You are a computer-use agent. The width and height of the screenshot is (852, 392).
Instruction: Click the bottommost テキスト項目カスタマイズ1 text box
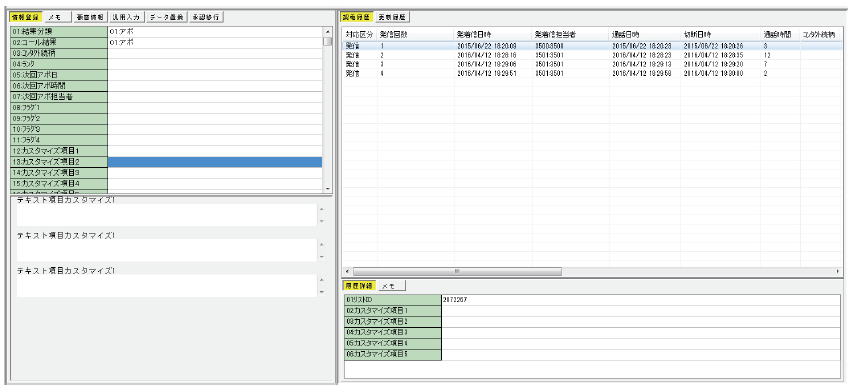166,285
